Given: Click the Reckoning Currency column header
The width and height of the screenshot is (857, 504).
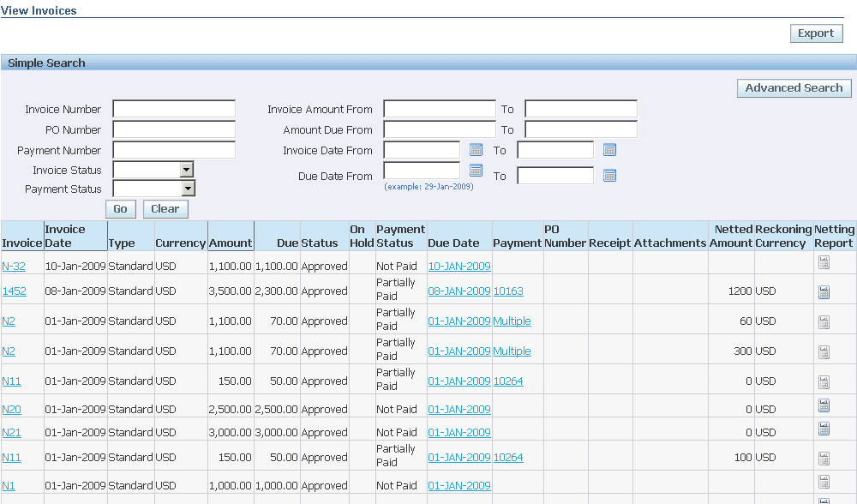Looking at the screenshot, I should click(x=783, y=237).
